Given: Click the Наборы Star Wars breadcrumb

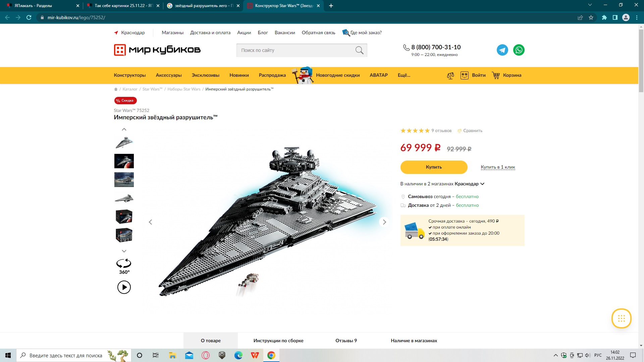Looking at the screenshot, I should (184, 89).
